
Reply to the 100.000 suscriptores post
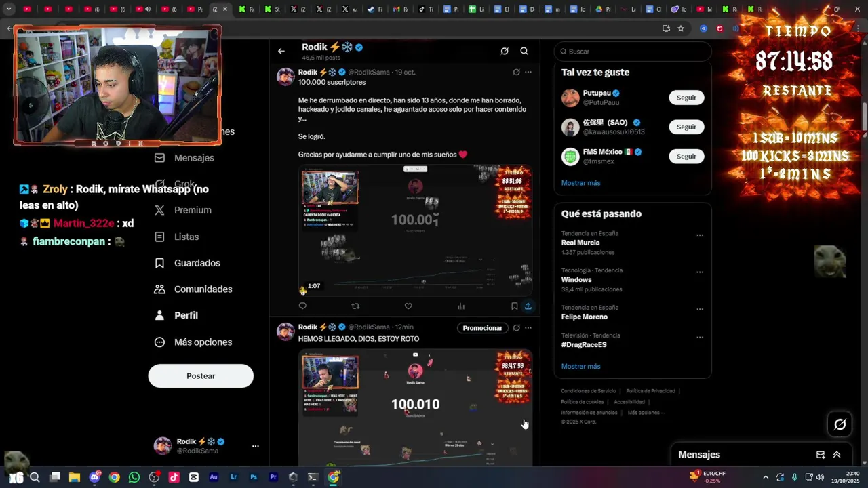pyautogui.click(x=302, y=306)
